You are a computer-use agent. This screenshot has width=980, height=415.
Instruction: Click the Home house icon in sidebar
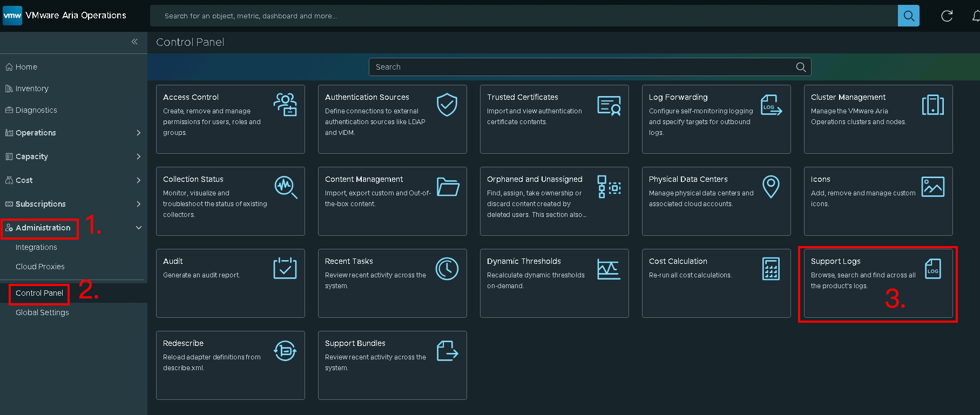point(9,67)
